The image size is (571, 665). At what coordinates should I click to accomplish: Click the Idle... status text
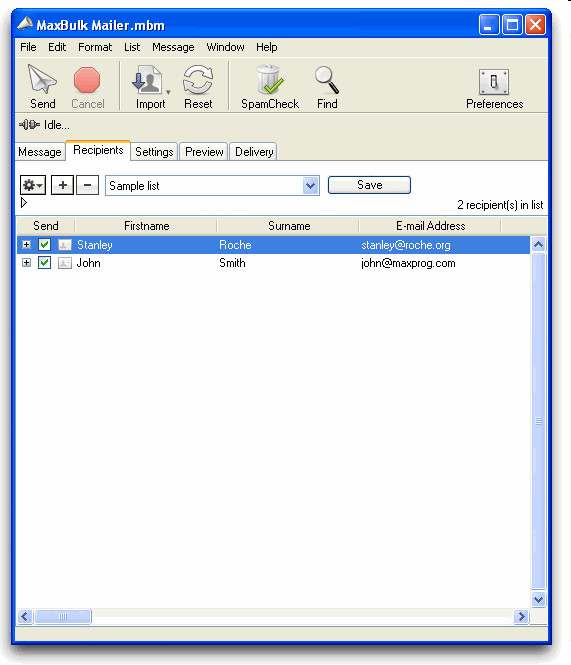(57, 125)
